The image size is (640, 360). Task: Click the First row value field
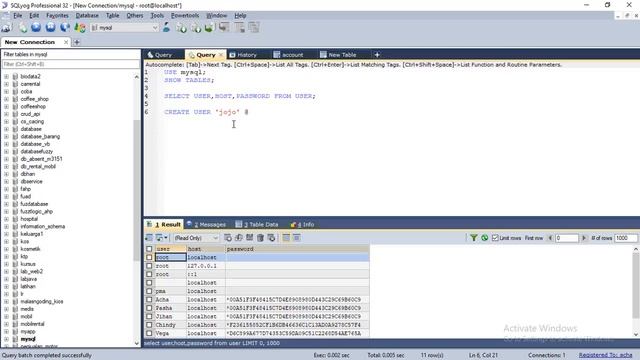[x=567, y=238]
